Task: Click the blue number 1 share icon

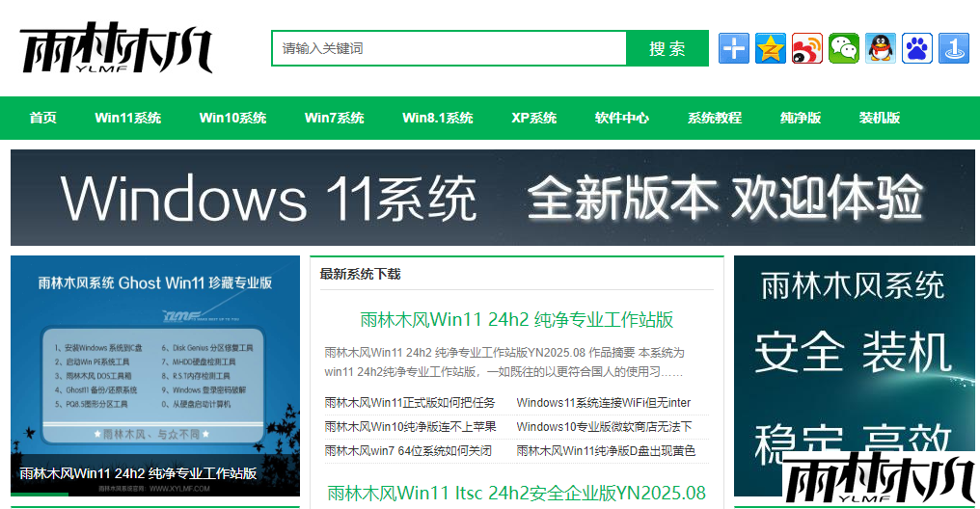Action: (954, 48)
